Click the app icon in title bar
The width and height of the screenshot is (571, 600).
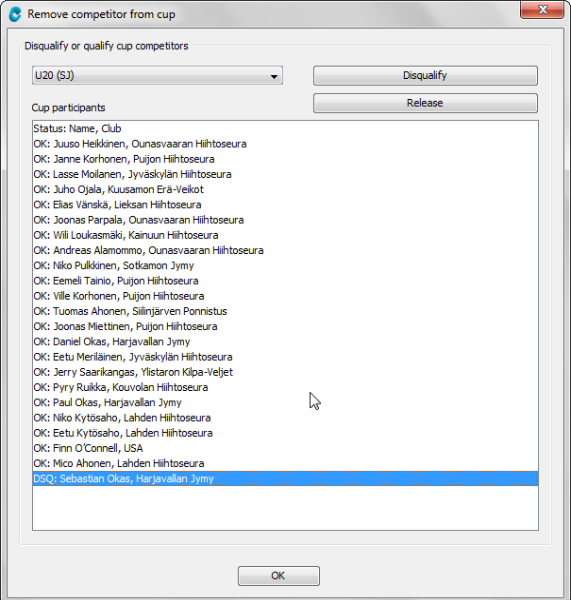point(15,14)
